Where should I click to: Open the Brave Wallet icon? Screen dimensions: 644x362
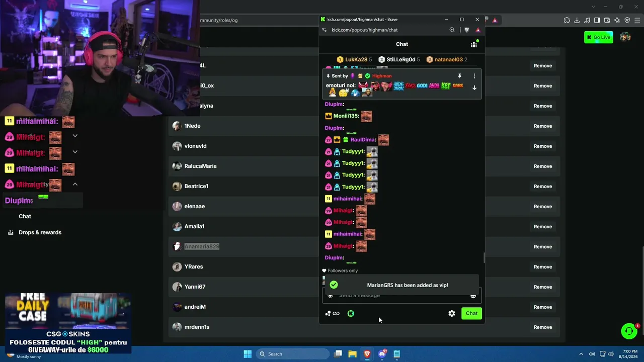tap(607, 20)
